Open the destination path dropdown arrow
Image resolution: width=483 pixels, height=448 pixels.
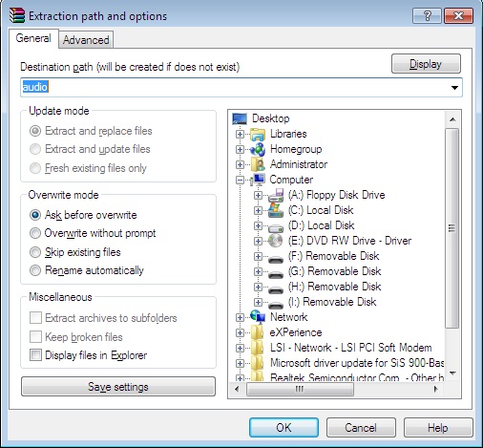pos(454,88)
